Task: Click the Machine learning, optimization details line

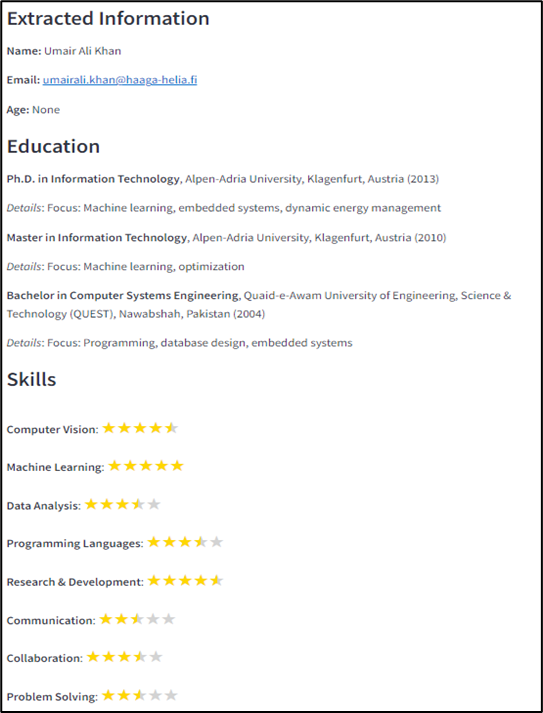Action: coord(126,266)
